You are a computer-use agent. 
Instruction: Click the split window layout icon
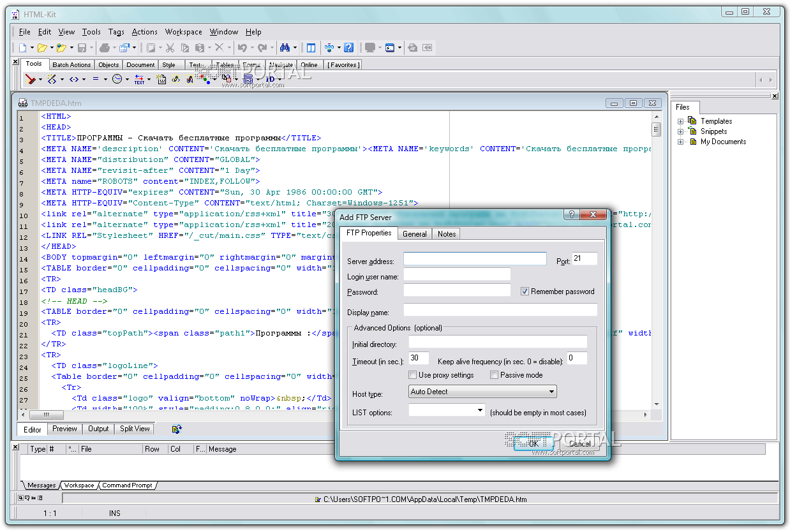pos(311,48)
